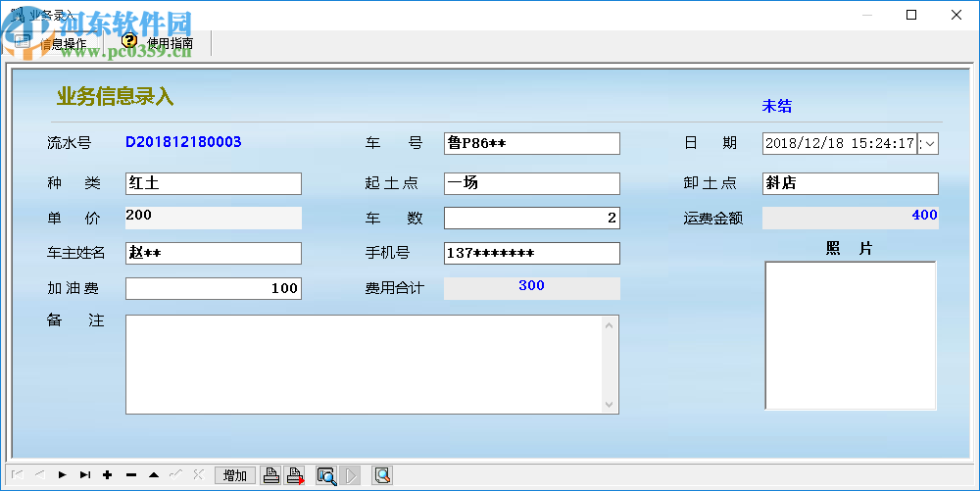Click the printer icon with red arrow
980x491 pixels.
tap(295, 475)
